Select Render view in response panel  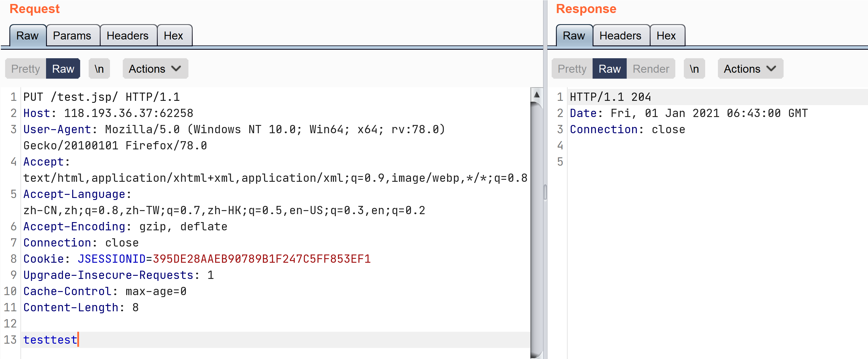tap(650, 69)
